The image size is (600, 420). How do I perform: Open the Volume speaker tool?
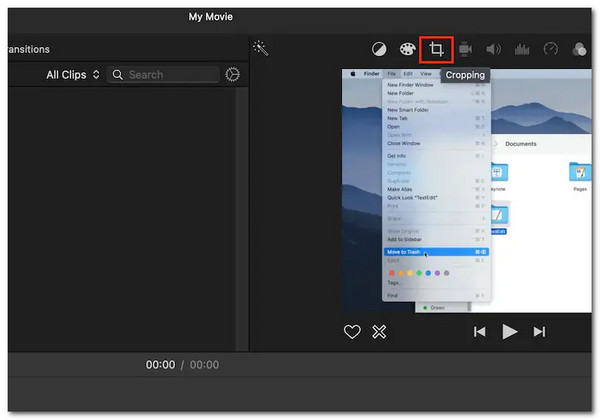pyautogui.click(x=493, y=49)
